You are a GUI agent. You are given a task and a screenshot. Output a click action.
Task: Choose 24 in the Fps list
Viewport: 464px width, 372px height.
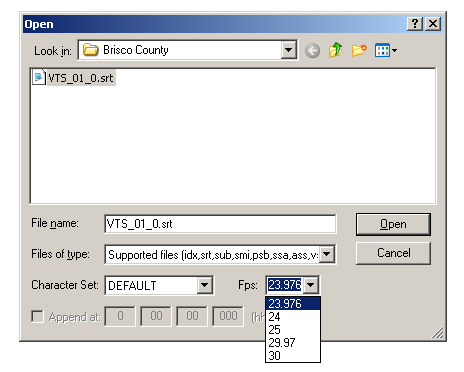coord(293,317)
